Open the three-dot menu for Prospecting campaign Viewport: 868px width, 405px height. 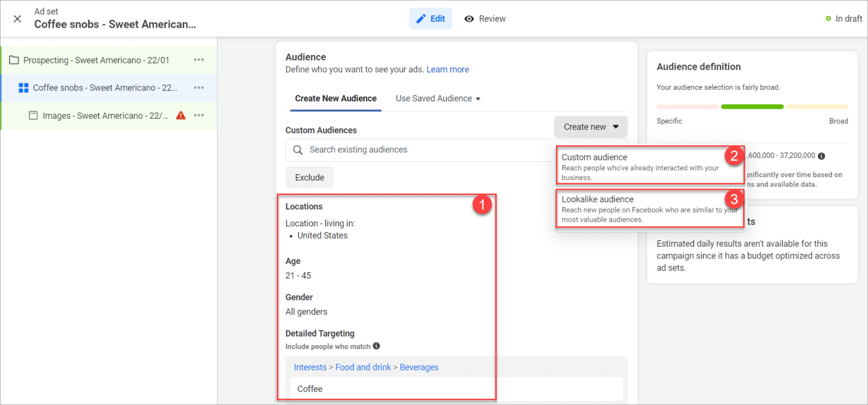point(199,59)
